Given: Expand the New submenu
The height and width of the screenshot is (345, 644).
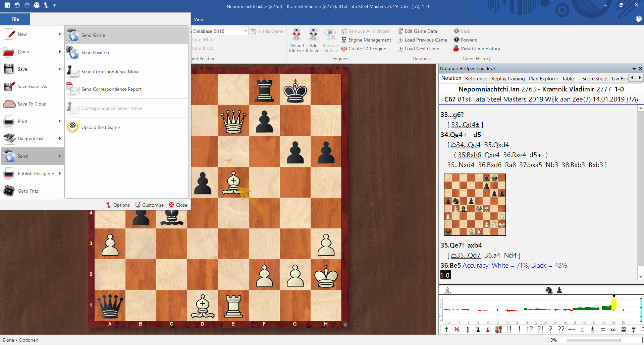Looking at the screenshot, I should click(x=33, y=34).
